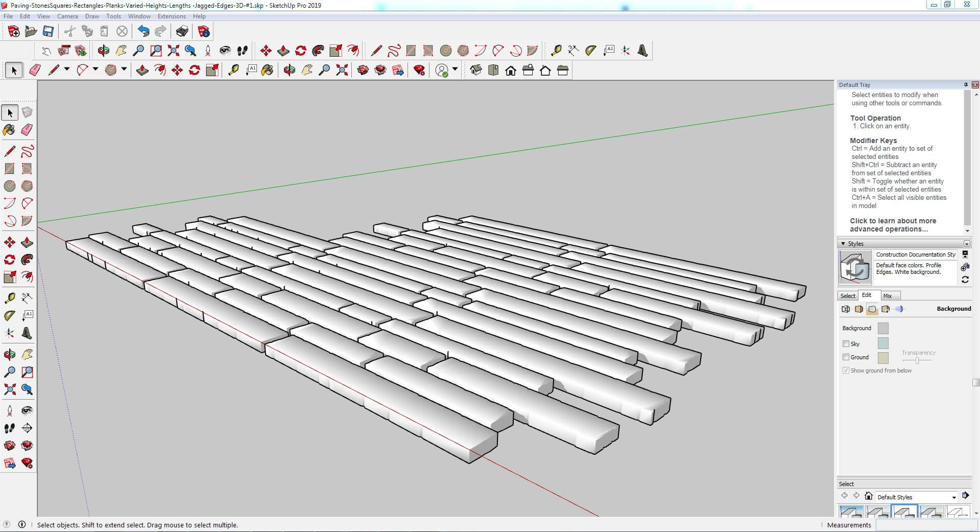Collapse the Styles panel

843,244
